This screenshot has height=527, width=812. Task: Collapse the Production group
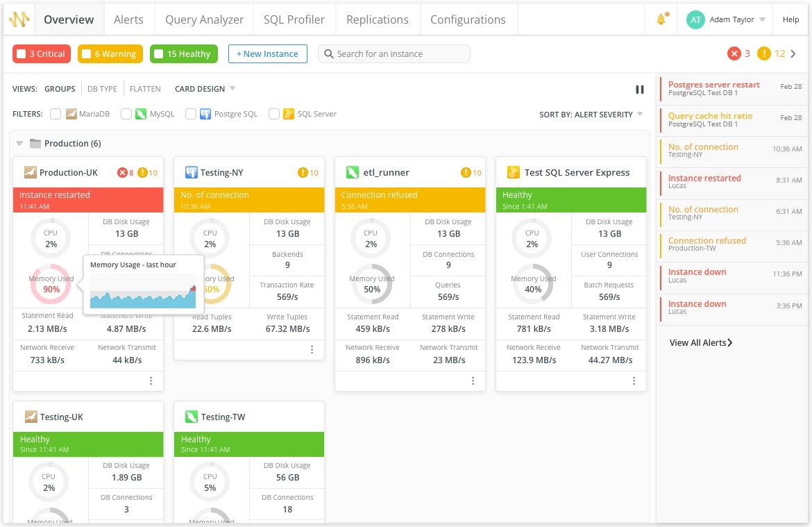19,144
